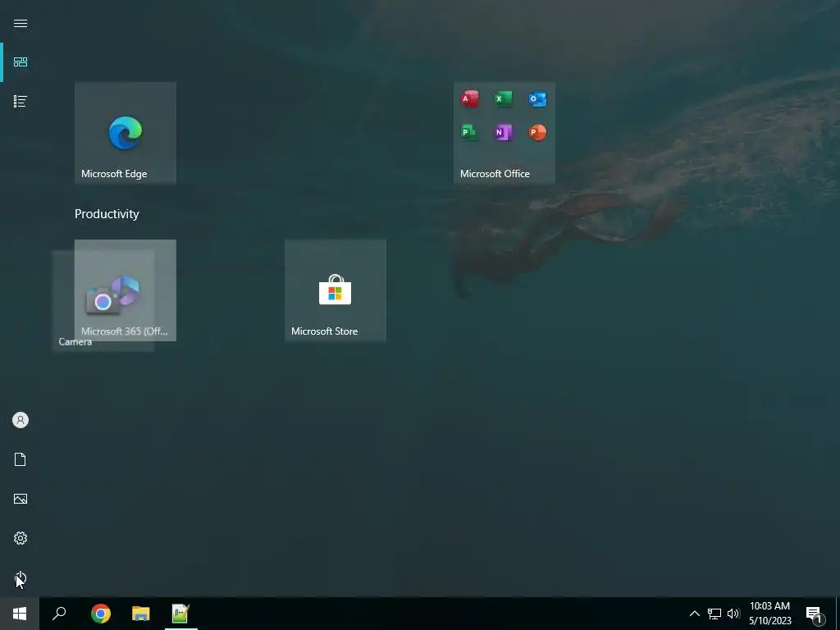Switch to All apps list
The height and width of the screenshot is (630, 840).
tap(21, 101)
